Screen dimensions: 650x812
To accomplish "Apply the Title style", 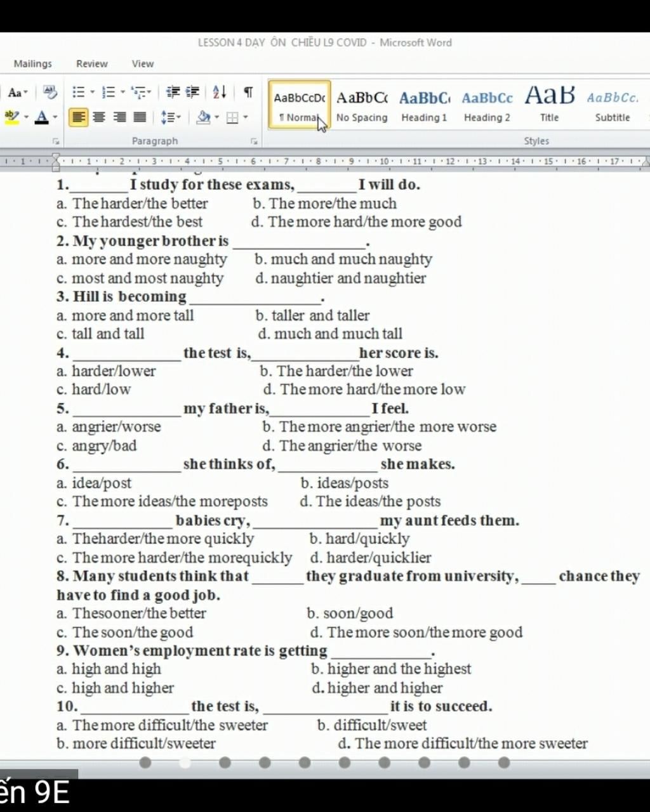I will (550, 105).
